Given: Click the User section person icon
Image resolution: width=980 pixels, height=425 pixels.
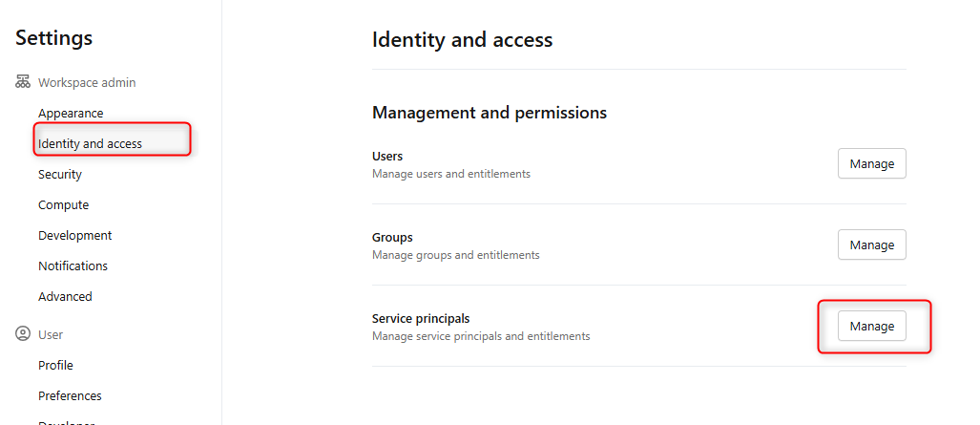Looking at the screenshot, I should pyautogui.click(x=23, y=335).
